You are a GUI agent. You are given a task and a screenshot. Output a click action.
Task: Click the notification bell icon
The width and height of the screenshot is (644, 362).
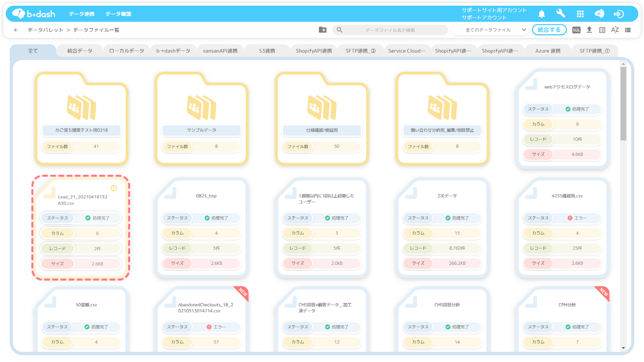pyautogui.click(x=541, y=14)
